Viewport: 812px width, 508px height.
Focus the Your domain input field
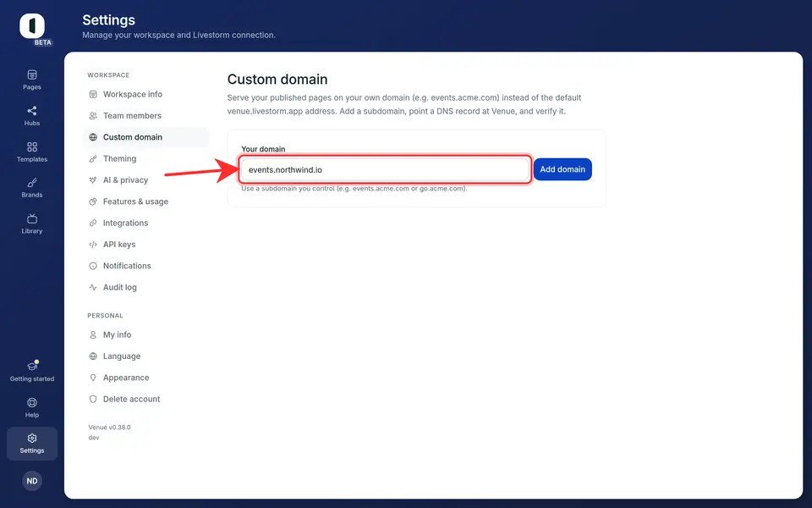click(385, 169)
